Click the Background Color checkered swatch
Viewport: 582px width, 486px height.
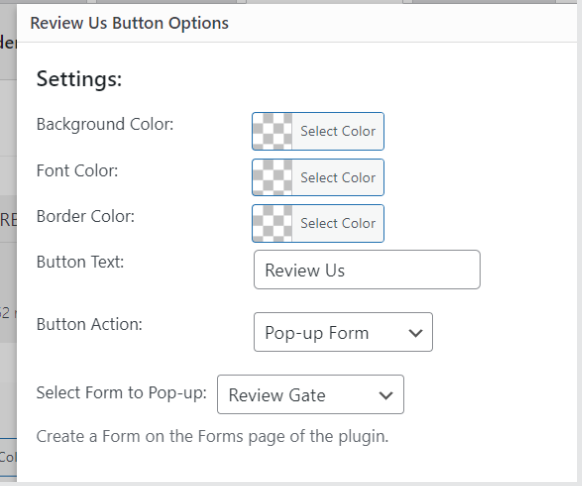(272, 131)
